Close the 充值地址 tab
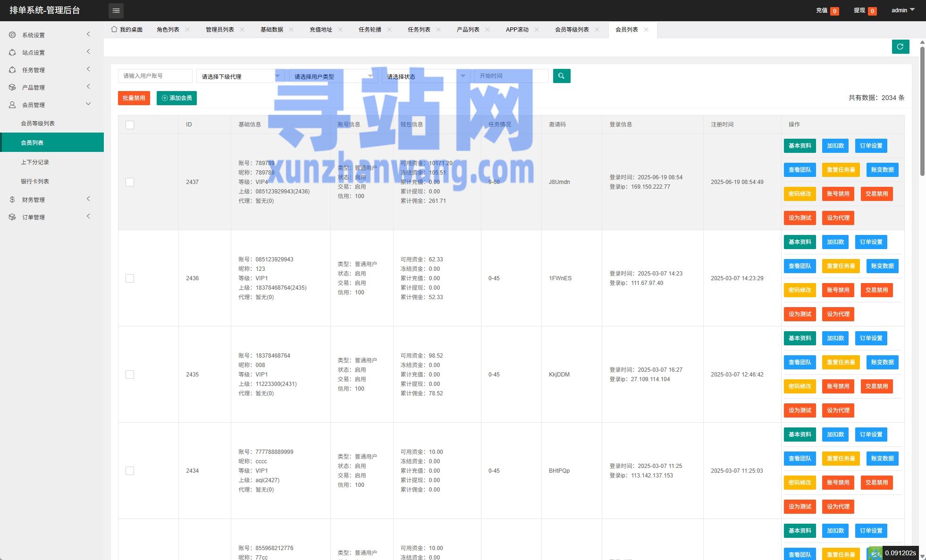 tap(340, 29)
